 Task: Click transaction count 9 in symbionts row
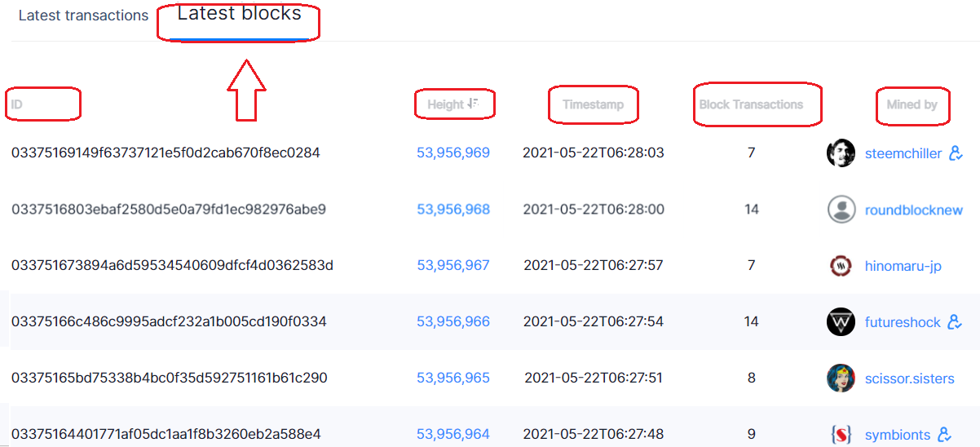(751, 434)
